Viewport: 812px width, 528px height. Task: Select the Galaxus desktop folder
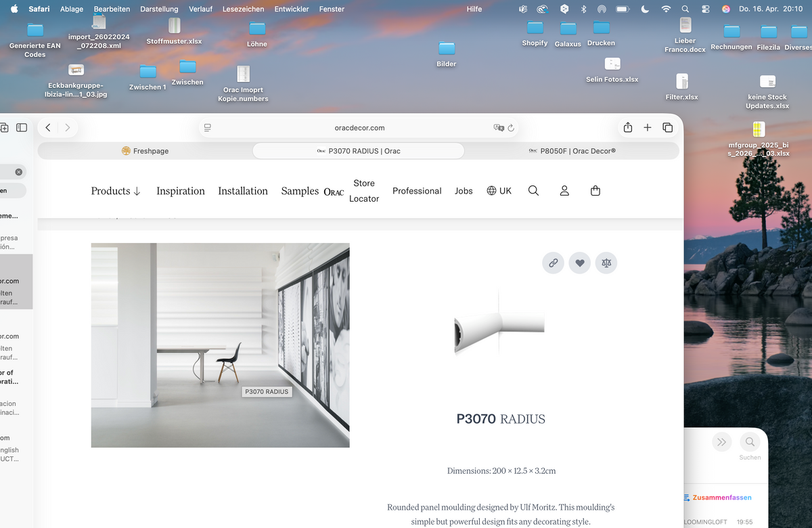(568, 35)
